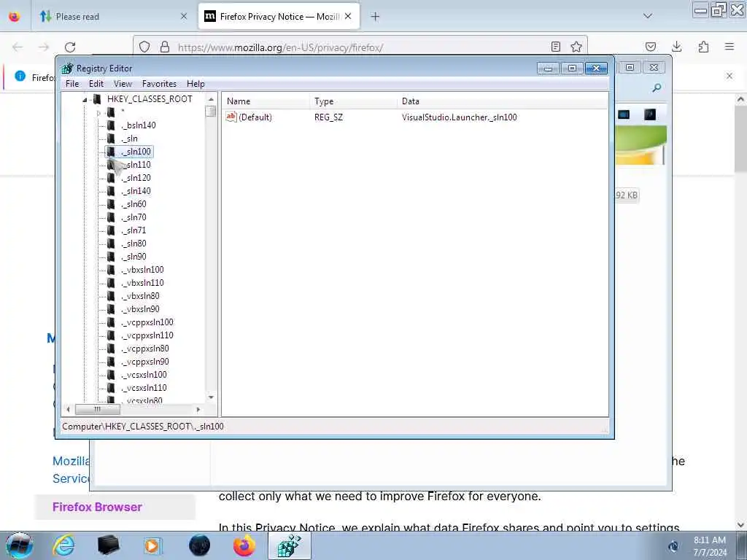Viewport: 747px width, 560px height.
Task: Open Windows Media Player from taskbar
Action: (152, 545)
